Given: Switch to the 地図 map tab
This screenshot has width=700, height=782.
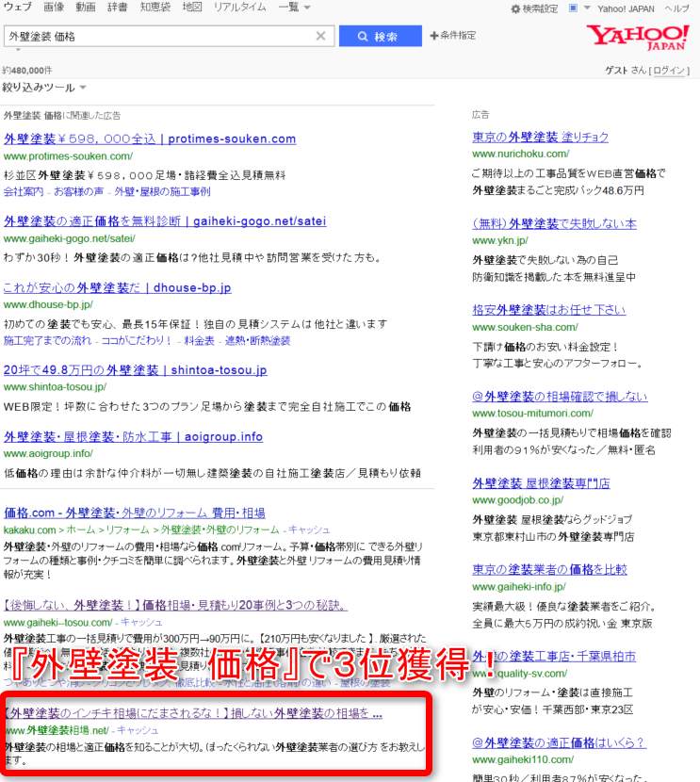Looking at the screenshot, I should click(192, 7).
